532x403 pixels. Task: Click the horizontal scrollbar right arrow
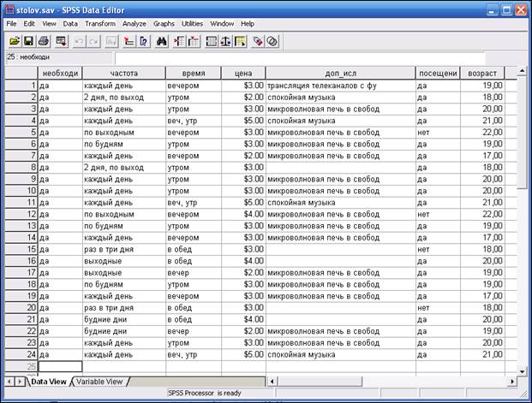pos(512,381)
